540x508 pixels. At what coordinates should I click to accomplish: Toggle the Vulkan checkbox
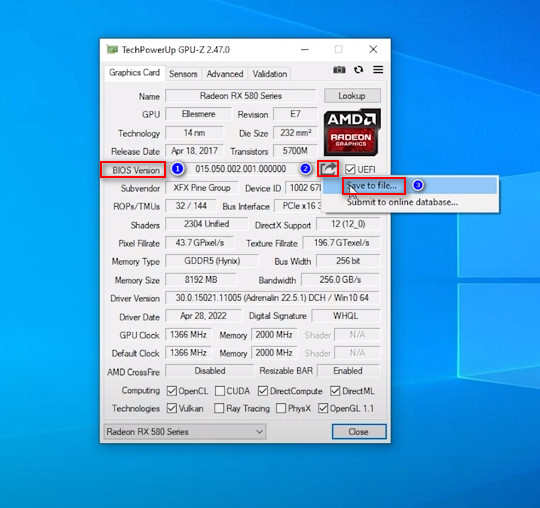172,408
